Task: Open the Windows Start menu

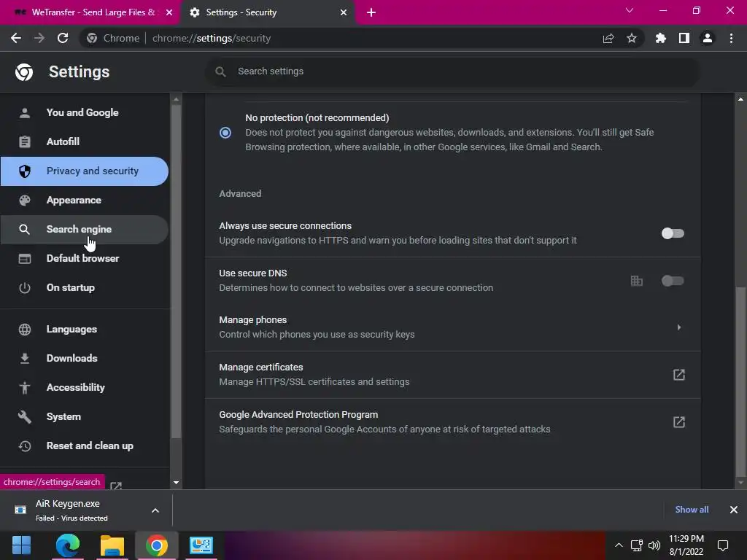Action: click(21, 545)
